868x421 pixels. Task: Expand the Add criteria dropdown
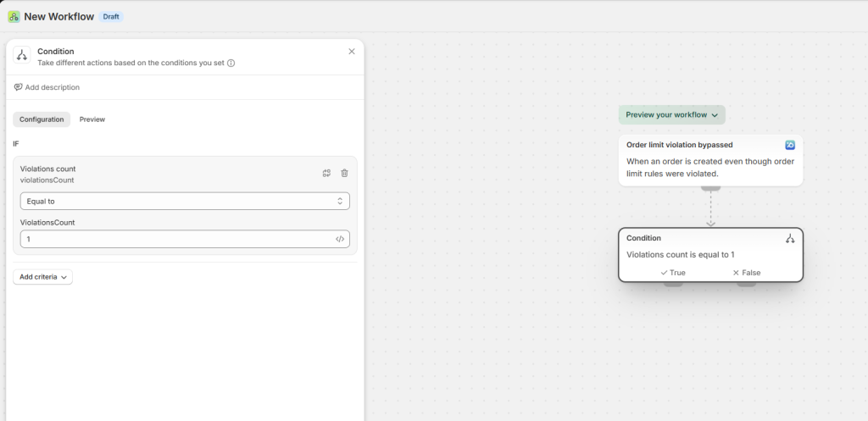click(x=42, y=277)
